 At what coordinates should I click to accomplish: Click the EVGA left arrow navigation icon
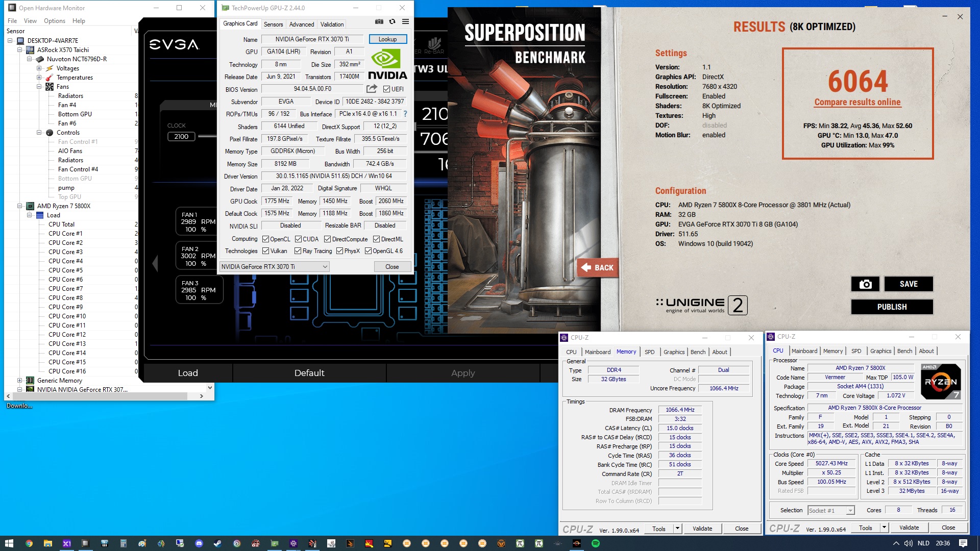tap(155, 263)
